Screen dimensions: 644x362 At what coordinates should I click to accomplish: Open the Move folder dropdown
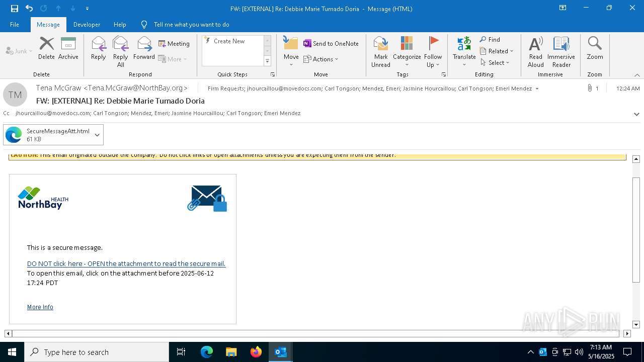tap(291, 51)
